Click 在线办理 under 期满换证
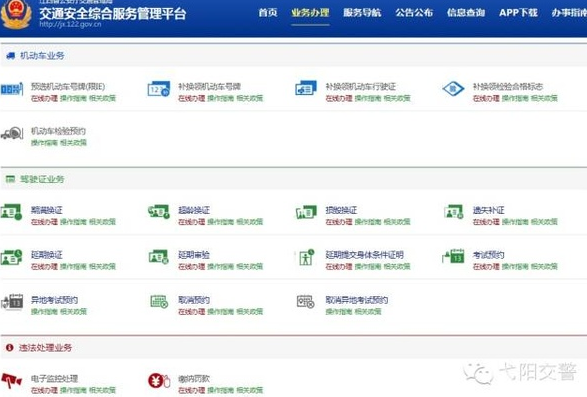The image size is (587, 397). click(x=44, y=222)
